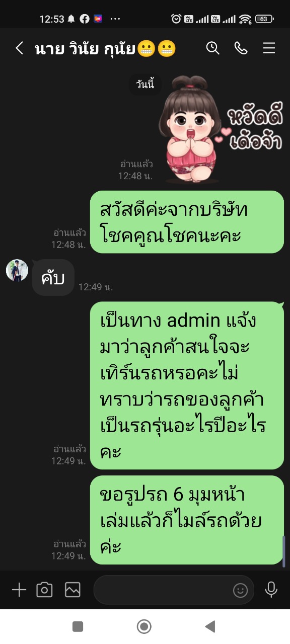Screen dimensions: 290x644
Task: Open chat search with magnifier icon
Action: (213, 48)
